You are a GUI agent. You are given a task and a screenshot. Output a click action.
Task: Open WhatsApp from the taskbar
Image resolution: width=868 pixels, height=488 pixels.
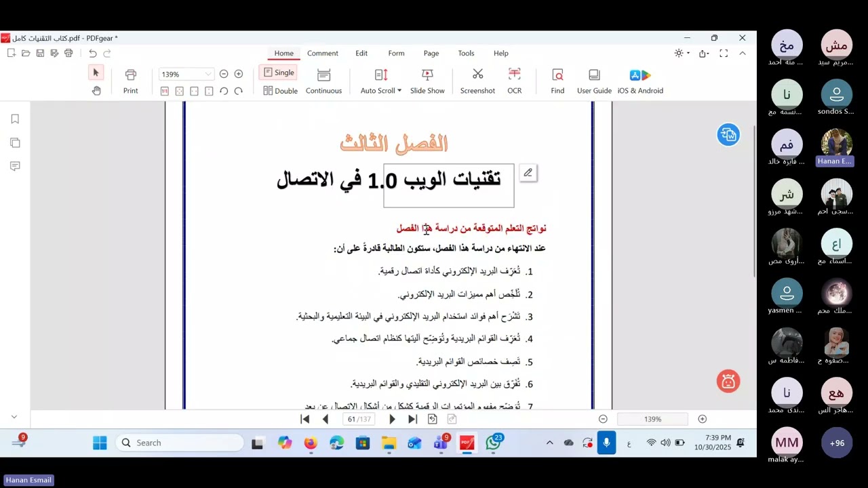pyautogui.click(x=494, y=443)
